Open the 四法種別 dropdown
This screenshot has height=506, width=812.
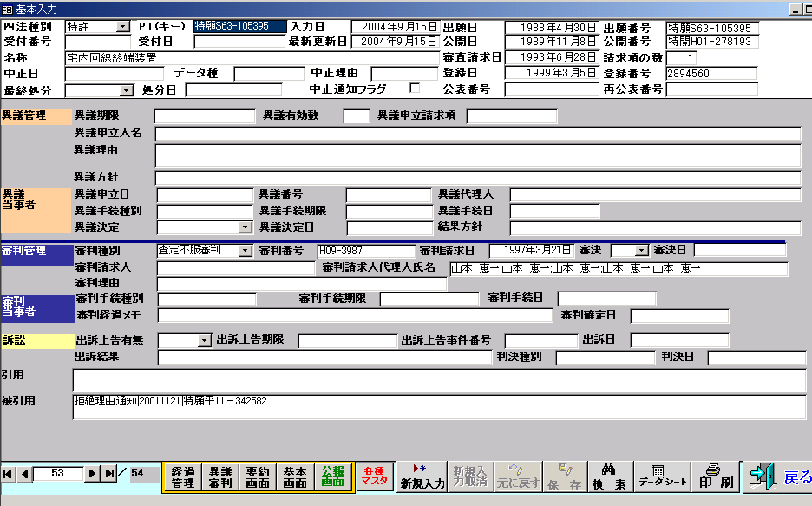point(123,27)
